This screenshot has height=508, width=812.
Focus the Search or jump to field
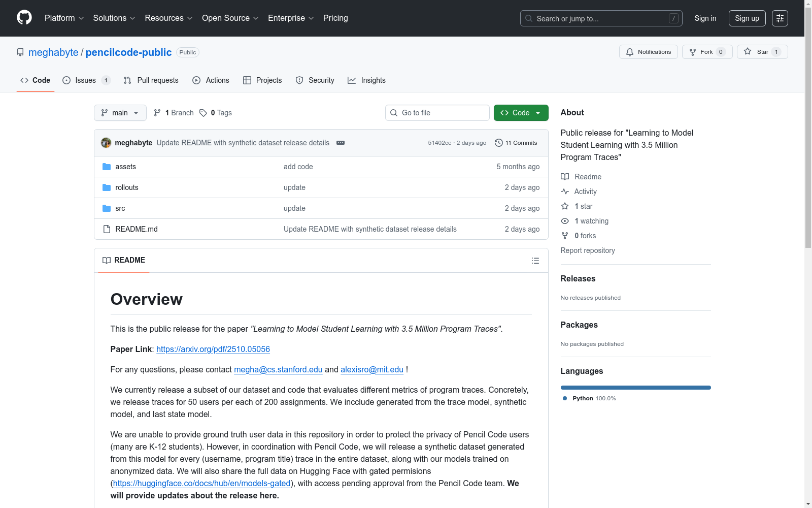(x=601, y=18)
